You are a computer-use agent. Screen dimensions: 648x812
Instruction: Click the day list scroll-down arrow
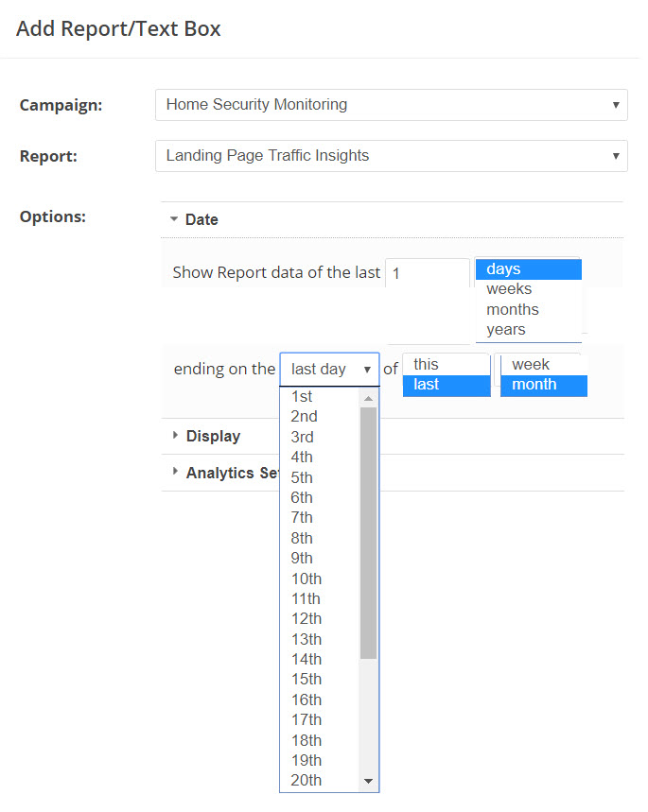click(369, 782)
